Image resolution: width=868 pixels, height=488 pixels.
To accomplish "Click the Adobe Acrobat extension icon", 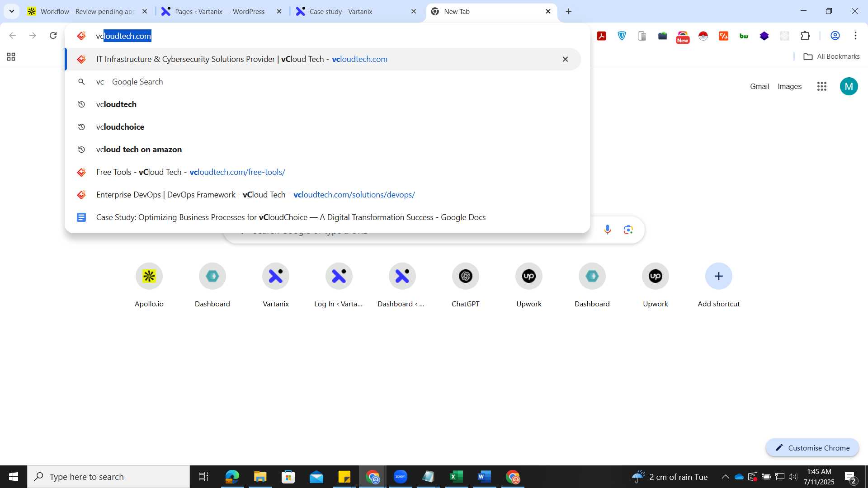I will pos(601,36).
